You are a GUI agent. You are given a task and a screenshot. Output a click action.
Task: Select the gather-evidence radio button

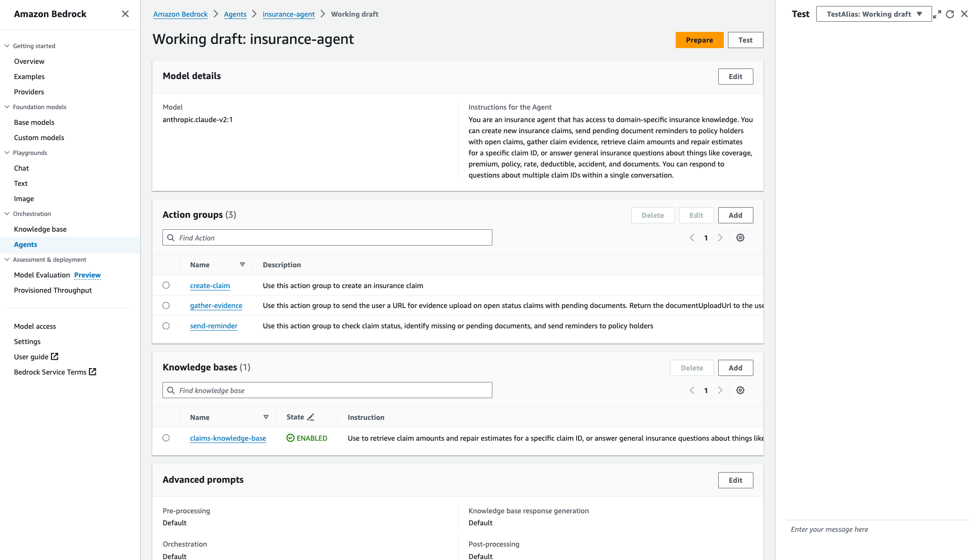(x=166, y=305)
